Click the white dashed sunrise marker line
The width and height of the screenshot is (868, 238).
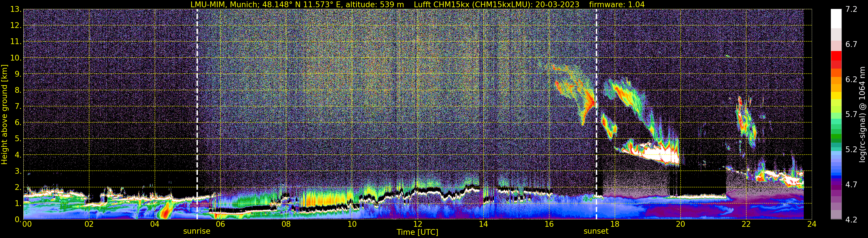(x=197, y=114)
